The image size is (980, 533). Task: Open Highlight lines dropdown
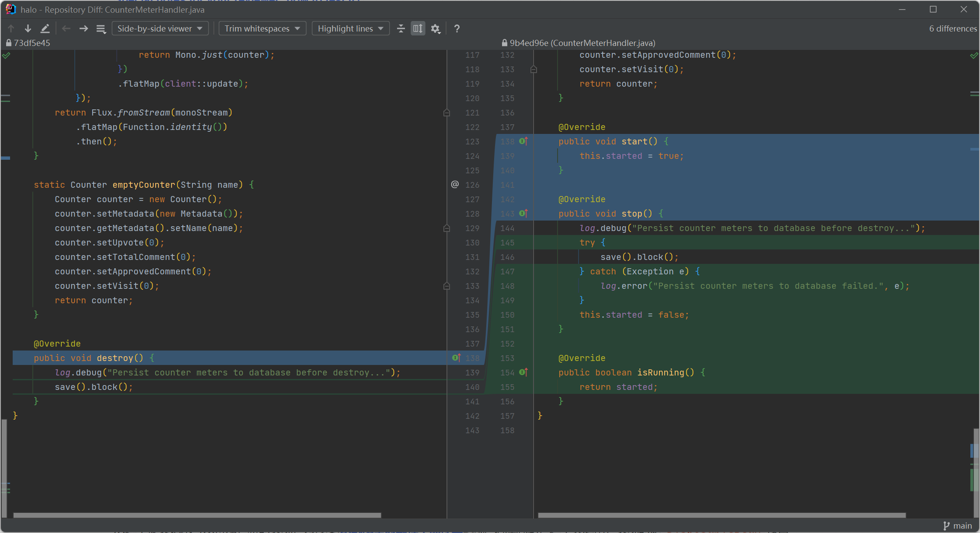(350, 28)
